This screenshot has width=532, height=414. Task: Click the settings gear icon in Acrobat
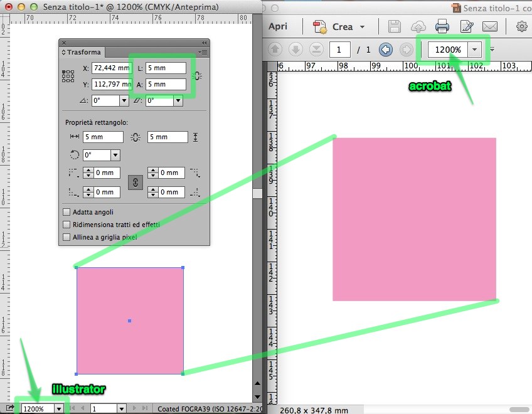click(522, 26)
